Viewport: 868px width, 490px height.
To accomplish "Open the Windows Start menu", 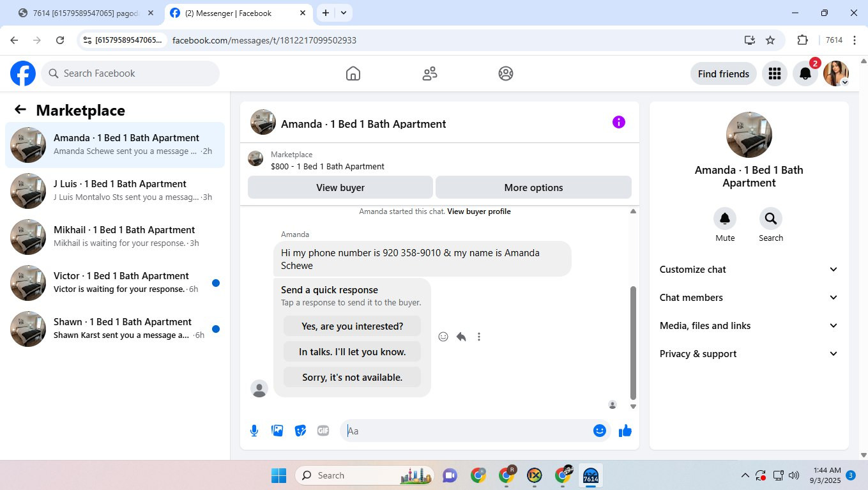I will click(x=278, y=475).
